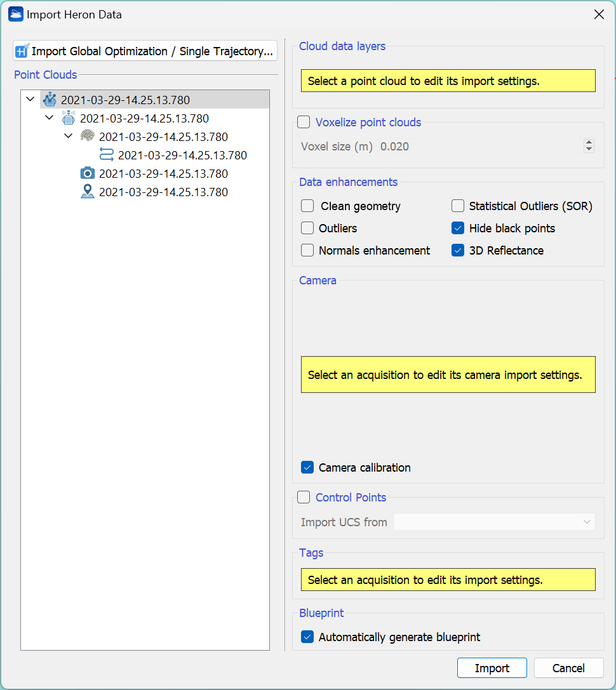Uncheck Automatically generate blueprint

click(x=307, y=637)
